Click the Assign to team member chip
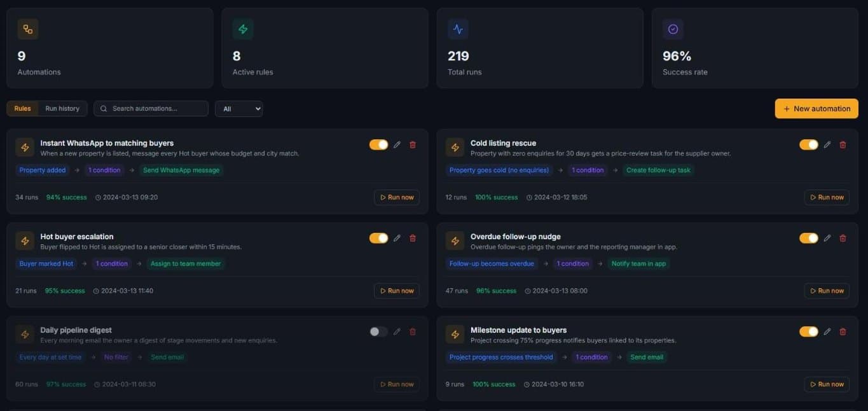868x411 pixels. pyautogui.click(x=186, y=264)
